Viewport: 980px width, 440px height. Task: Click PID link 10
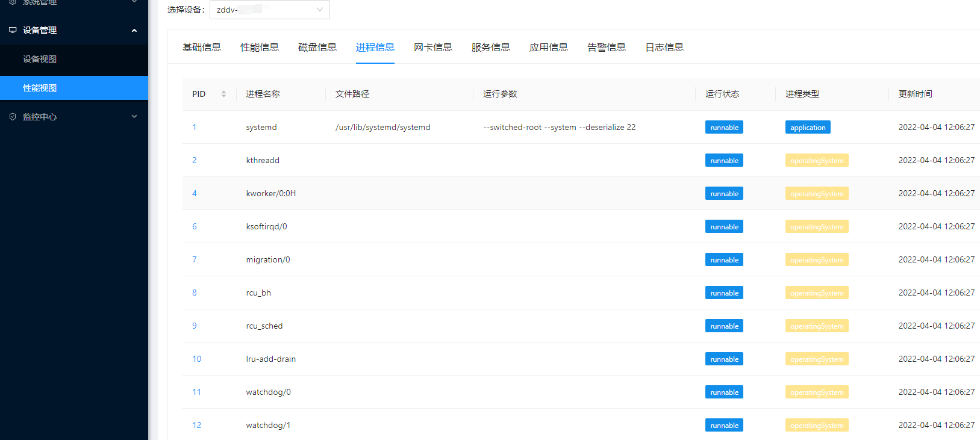[197, 359]
